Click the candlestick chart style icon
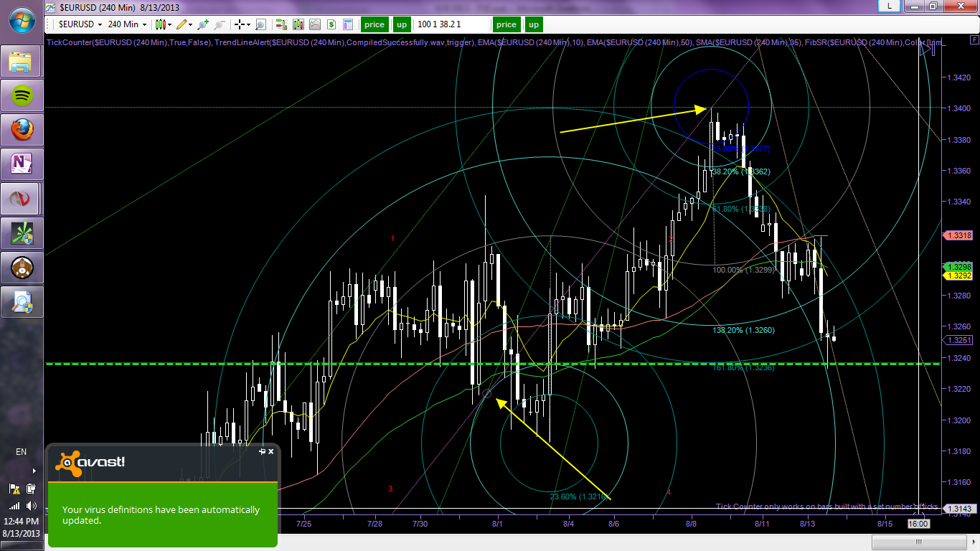The height and width of the screenshot is (551, 980). (160, 24)
